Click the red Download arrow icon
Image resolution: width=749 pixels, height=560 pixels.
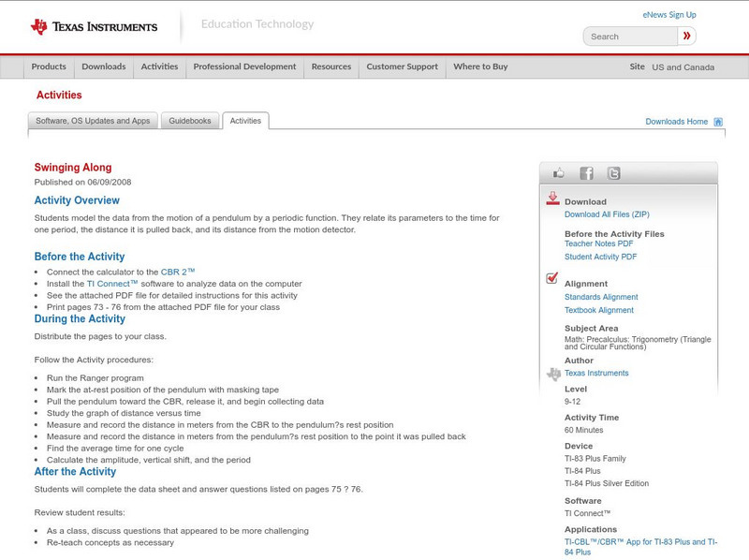[x=552, y=199]
